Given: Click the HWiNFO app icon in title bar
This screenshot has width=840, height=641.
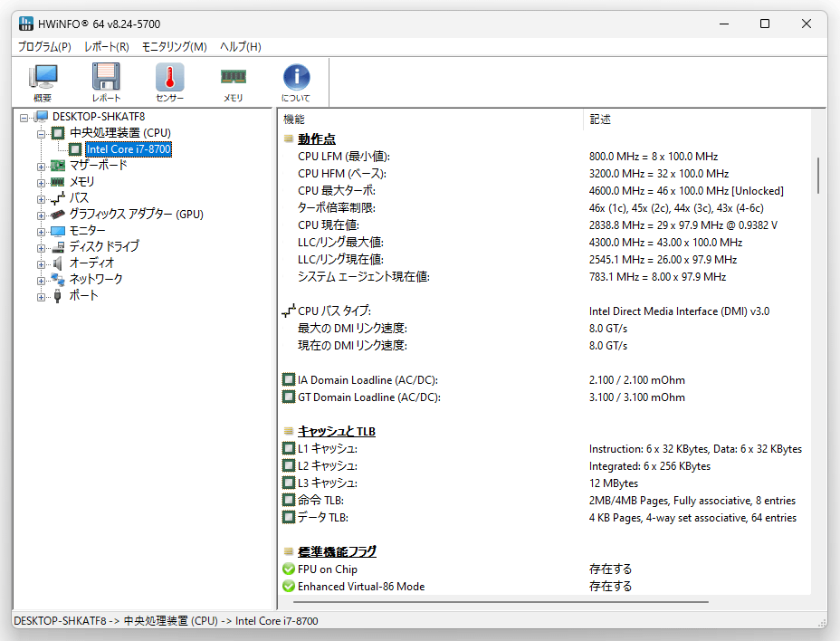Looking at the screenshot, I should pos(25,24).
